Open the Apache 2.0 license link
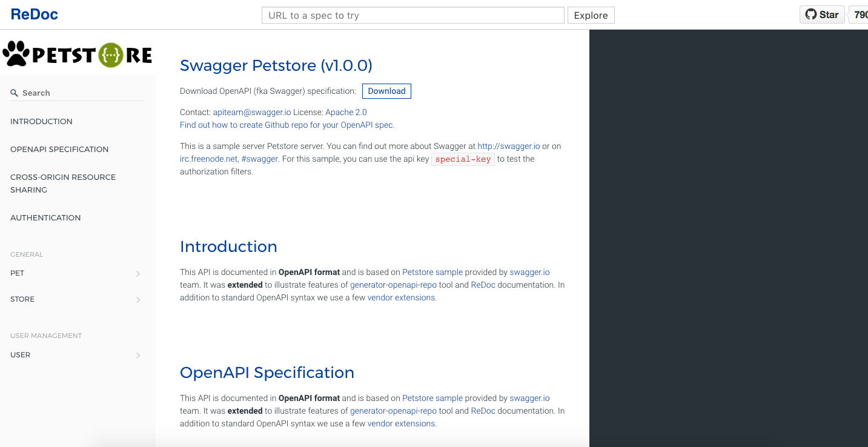The width and height of the screenshot is (868, 447). click(x=346, y=112)
